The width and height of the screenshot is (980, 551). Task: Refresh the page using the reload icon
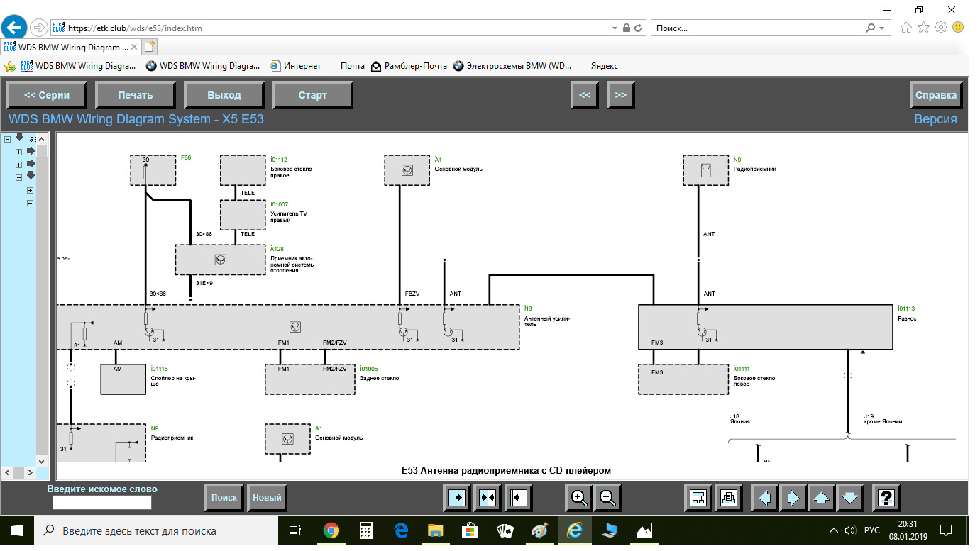(x=638, y=28)
